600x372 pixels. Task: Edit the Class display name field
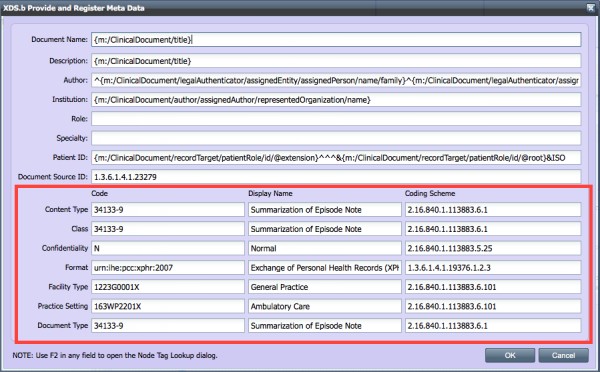(x=324, y=229)
